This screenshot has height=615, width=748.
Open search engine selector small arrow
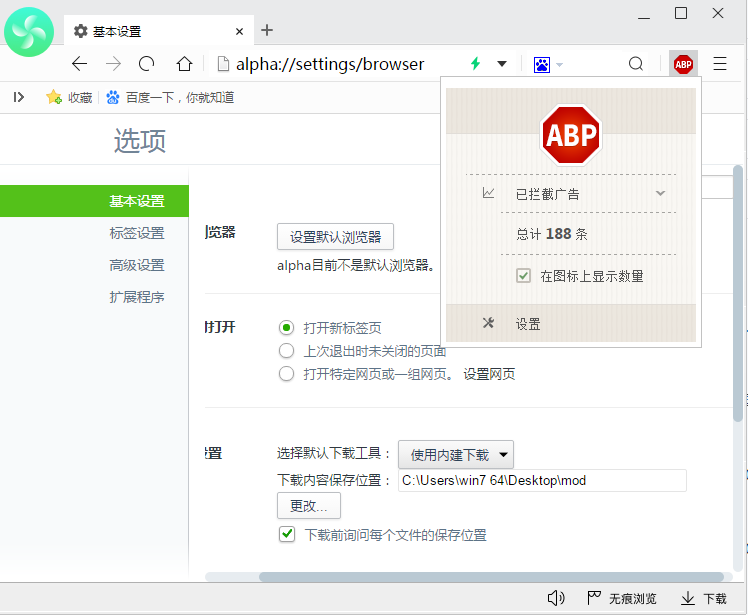560,64
